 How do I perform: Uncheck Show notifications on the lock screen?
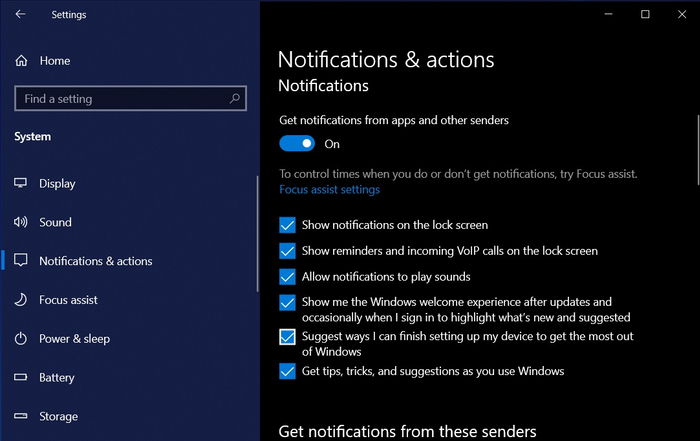point(287,225)
